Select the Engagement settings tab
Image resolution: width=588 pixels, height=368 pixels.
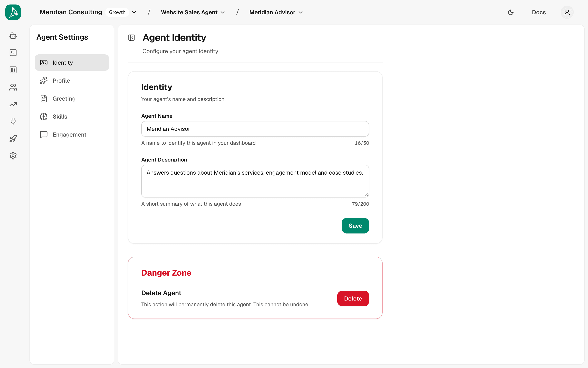tap(72, 135)
